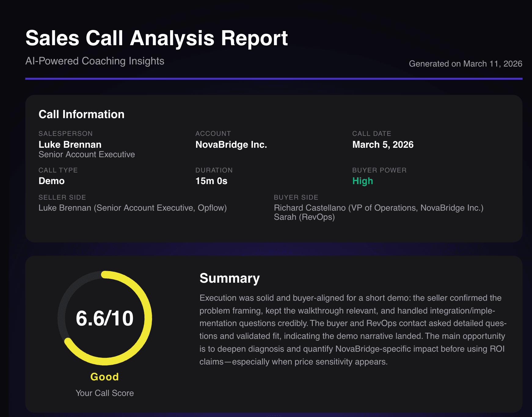Click Sarah (RevOps) in buyer side list
This screenshot has width=532, height=417.
(304, 217)
